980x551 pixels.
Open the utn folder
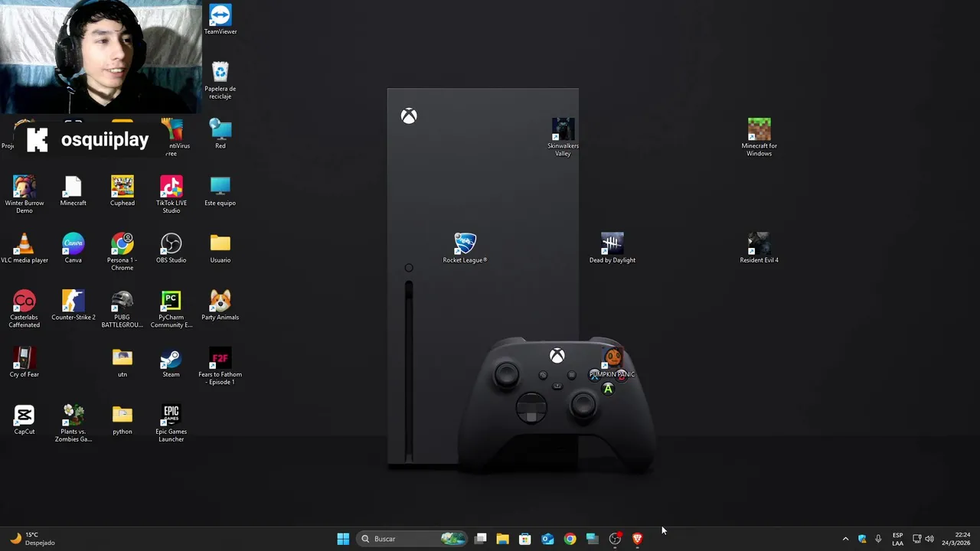click(x=122, y=363)
